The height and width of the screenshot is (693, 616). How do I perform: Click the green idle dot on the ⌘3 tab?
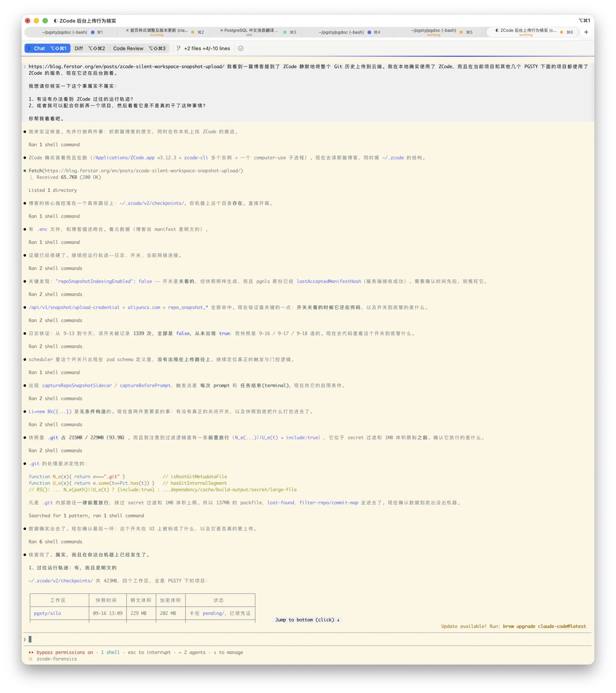pos(285,32)
